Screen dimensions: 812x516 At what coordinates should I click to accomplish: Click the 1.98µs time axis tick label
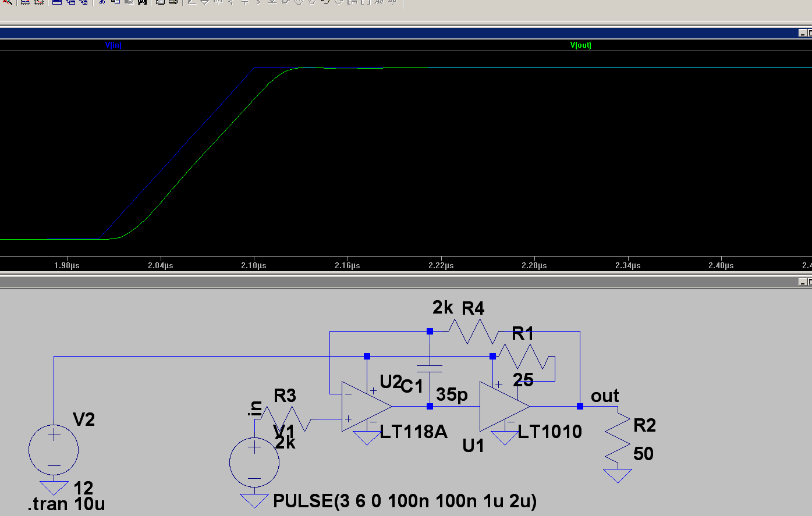(67, 265)
